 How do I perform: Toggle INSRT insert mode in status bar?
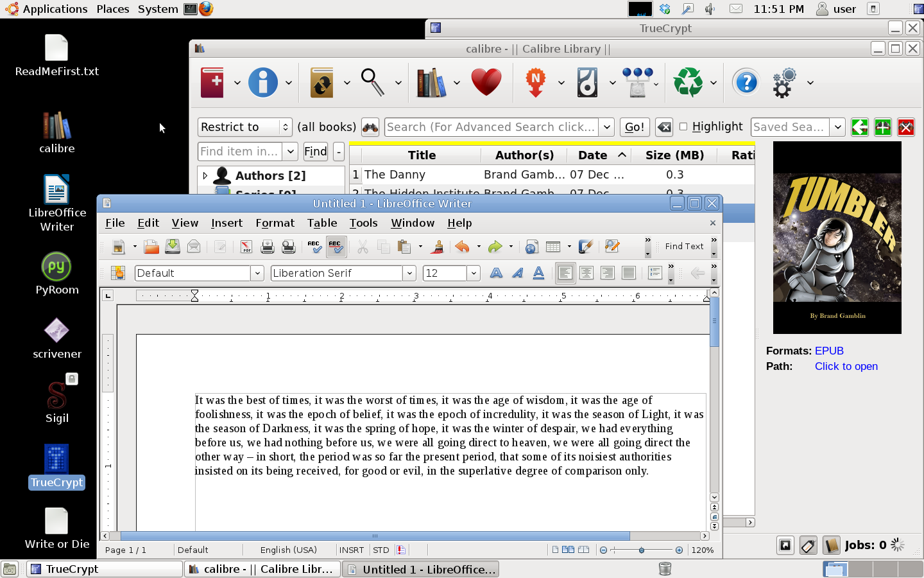click(352, 550)
